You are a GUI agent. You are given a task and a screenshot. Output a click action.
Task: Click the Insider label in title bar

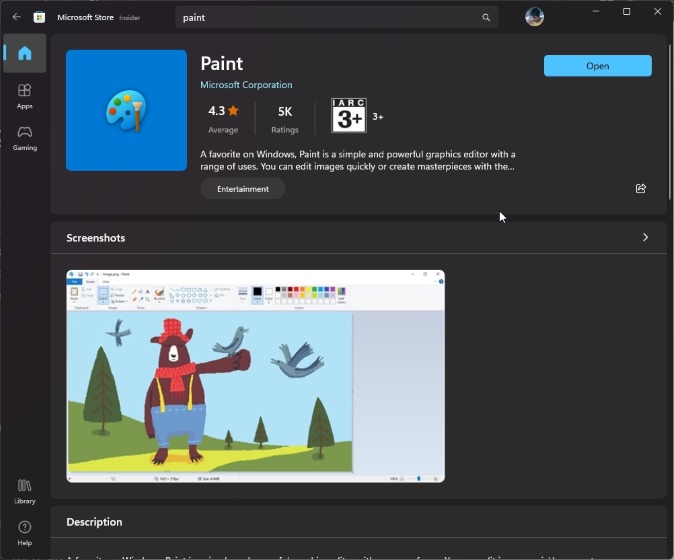(129, 18)
